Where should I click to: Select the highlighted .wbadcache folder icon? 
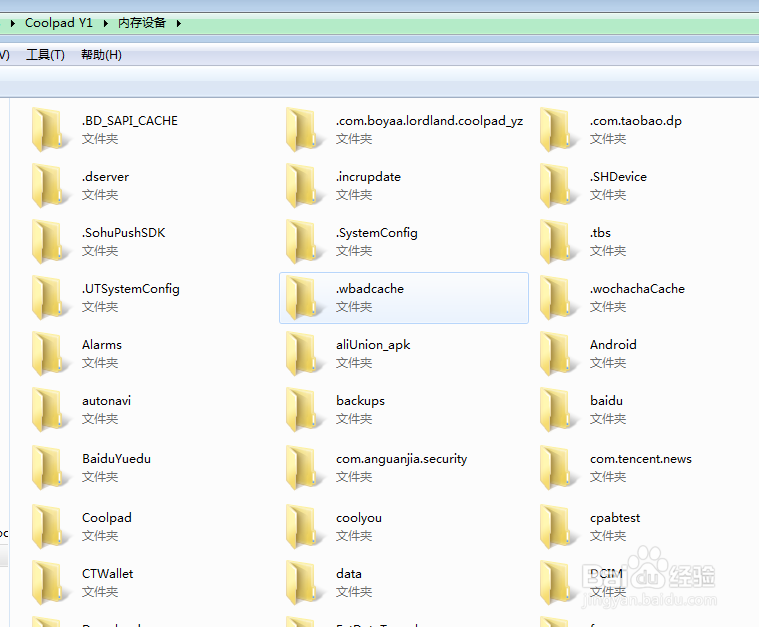coord(304,297)
